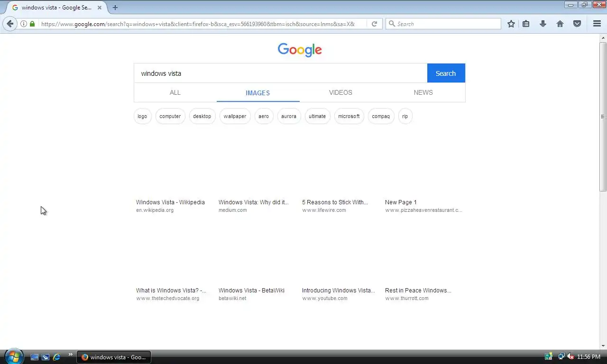This screenshot has height=364, width=607.
Task: Select the Firefox taskbar button
Action: click(114, 357)
